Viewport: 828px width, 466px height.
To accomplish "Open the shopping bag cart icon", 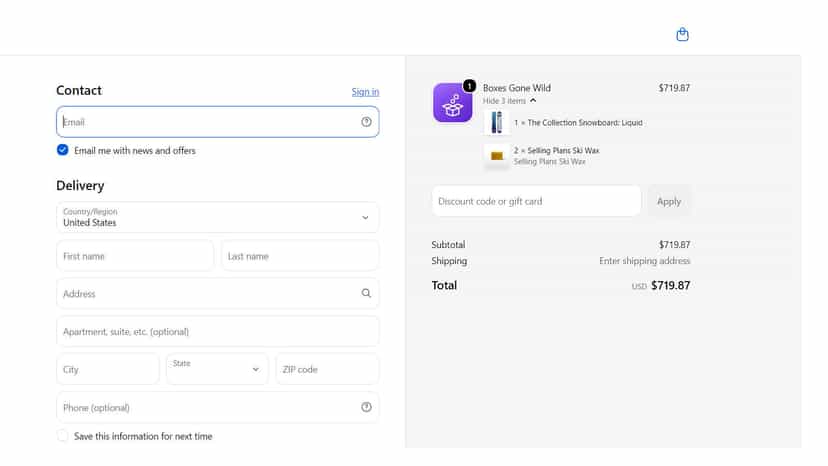I will pos(682,34).
